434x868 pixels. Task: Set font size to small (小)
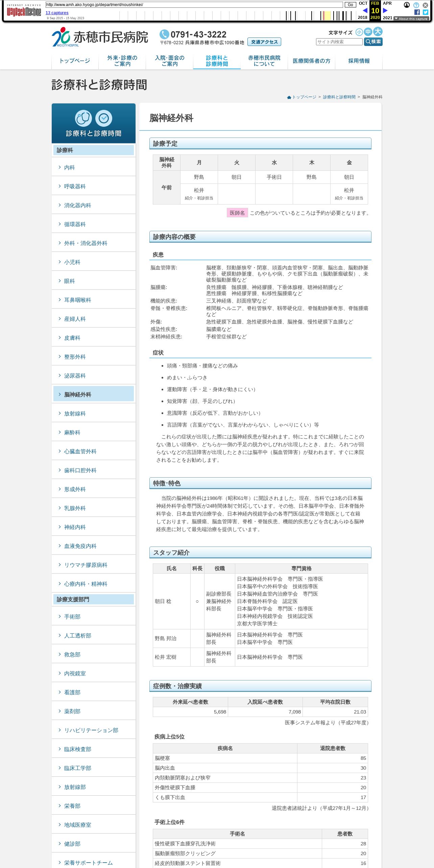(359, 32)
